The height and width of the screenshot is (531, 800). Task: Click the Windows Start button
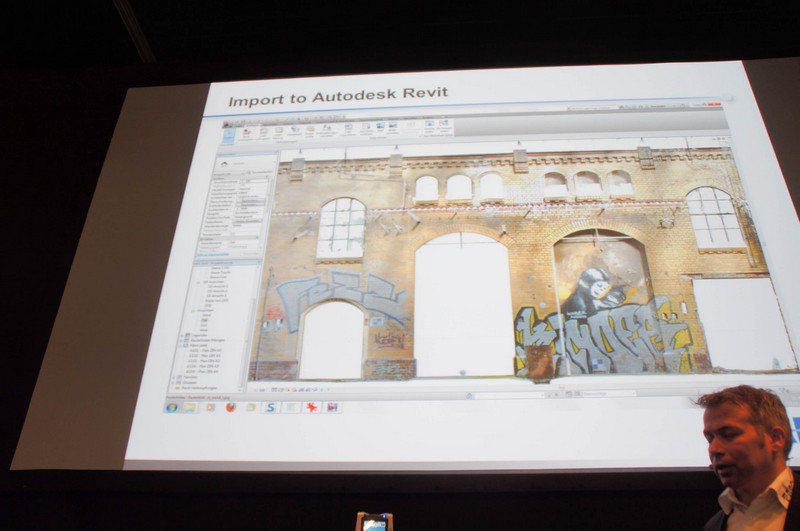(172, 407)
